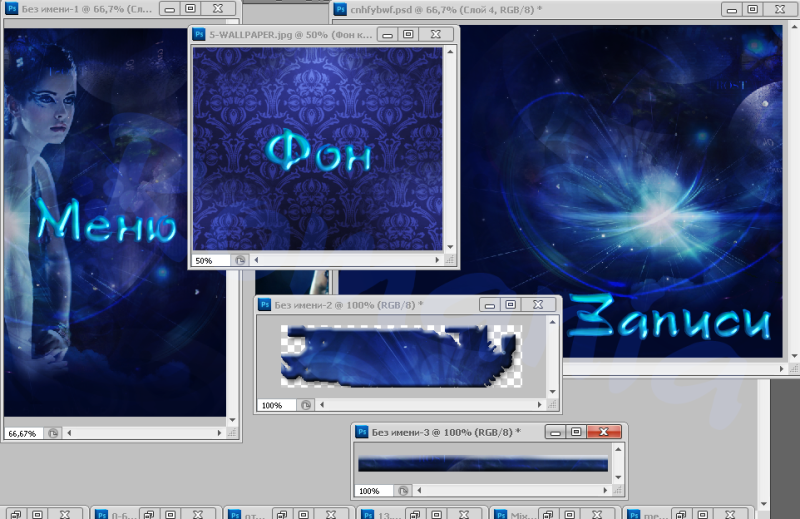The width and height of the screenshot is (800, 519).
Task: Minimize the 5-WALLPAPER.jpg window
Action: (x=387, y=34)
